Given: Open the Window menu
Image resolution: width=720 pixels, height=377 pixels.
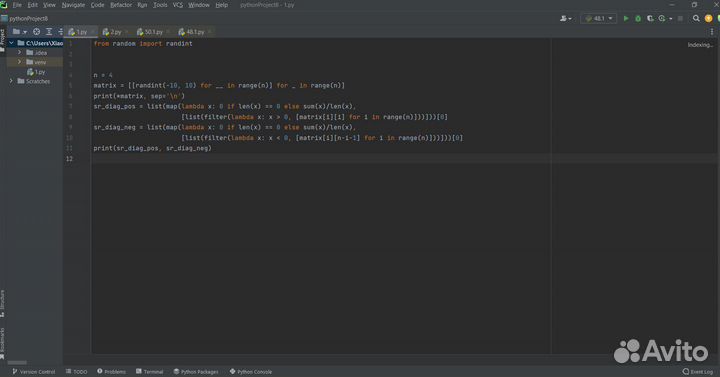Looking at the screenshot, I should coord(199,5).
